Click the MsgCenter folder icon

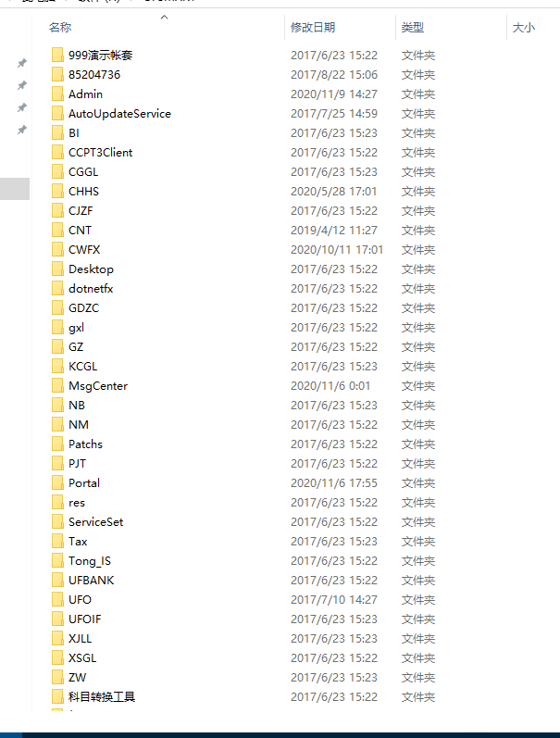click(57, 386)
